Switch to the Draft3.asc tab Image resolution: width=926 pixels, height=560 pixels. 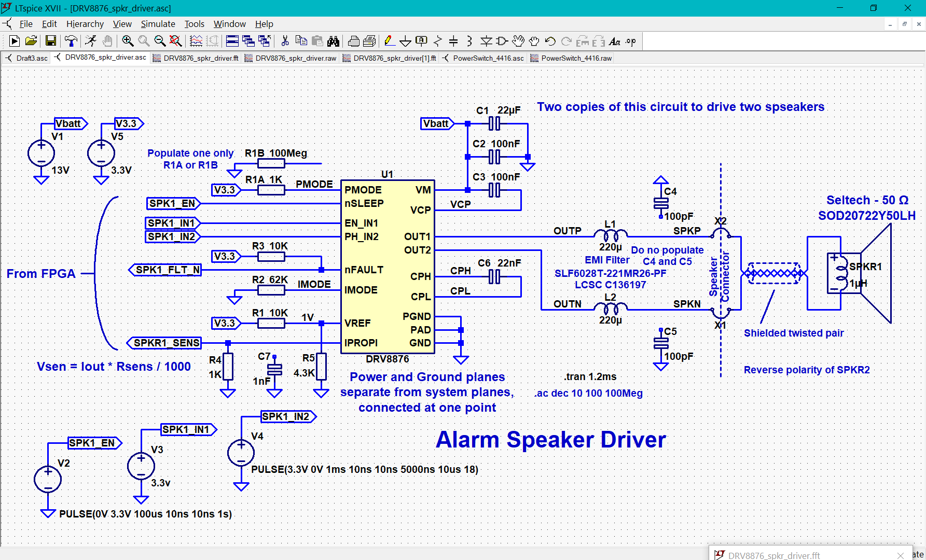coord(26,58)
